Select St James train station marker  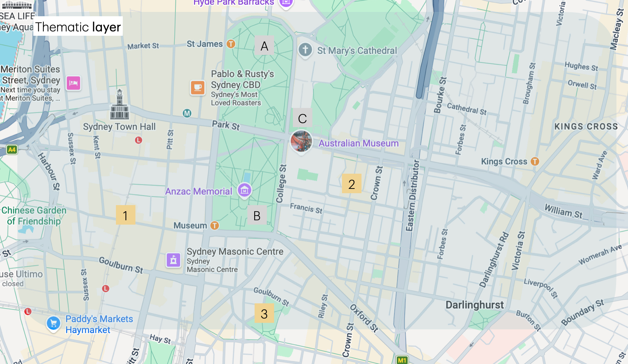[231, 44]
